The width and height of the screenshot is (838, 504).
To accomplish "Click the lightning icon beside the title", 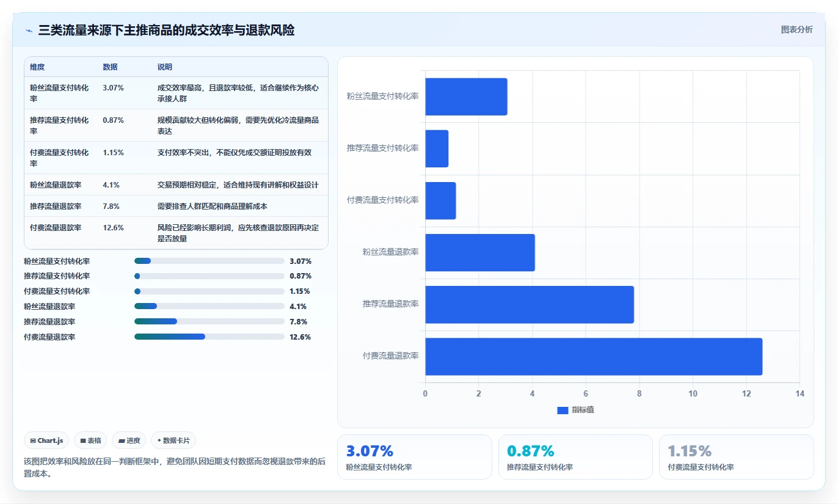I will [29, 31].
